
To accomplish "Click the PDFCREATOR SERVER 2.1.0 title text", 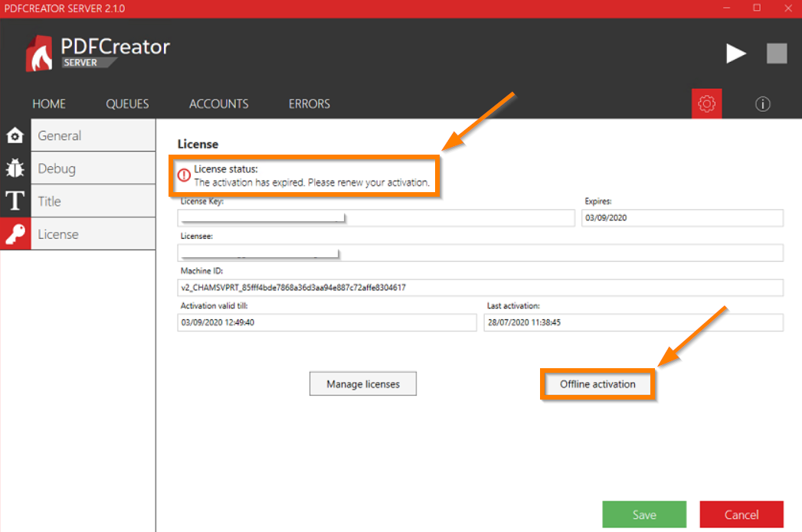I will 64,8.
